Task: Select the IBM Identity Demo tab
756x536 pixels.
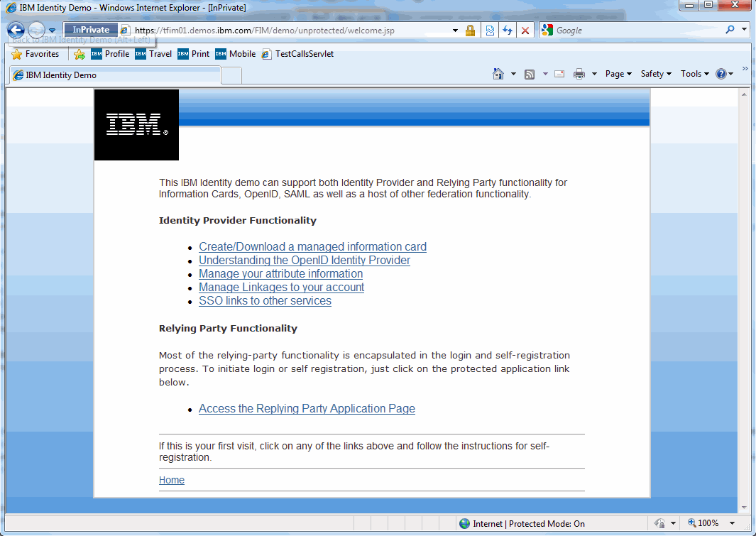Action: (116, 75)
